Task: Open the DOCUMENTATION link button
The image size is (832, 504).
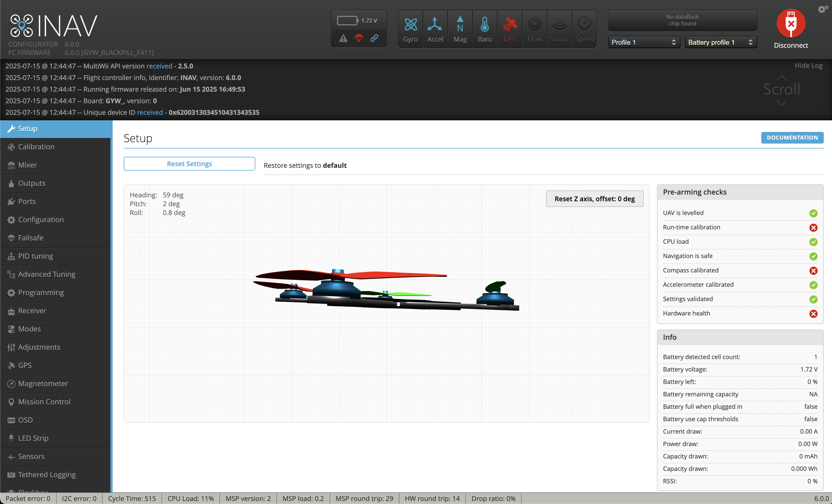Action: pyautogui.click(x=792, y=137)
